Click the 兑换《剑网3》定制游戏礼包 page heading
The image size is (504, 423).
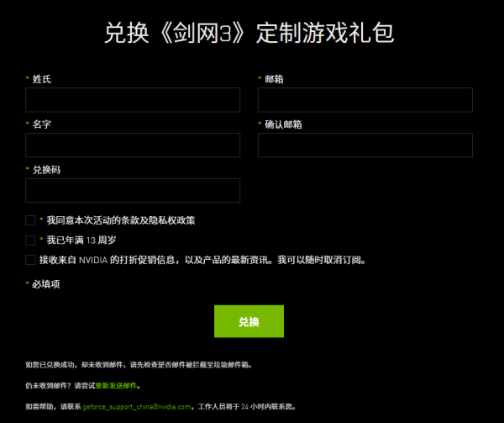pos(249,33)
